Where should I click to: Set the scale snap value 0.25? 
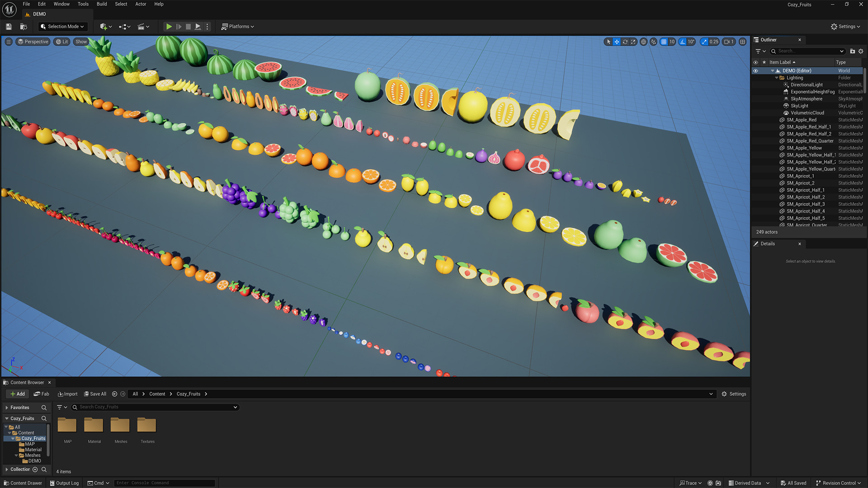pyautogui.click(x=713, y=42)
